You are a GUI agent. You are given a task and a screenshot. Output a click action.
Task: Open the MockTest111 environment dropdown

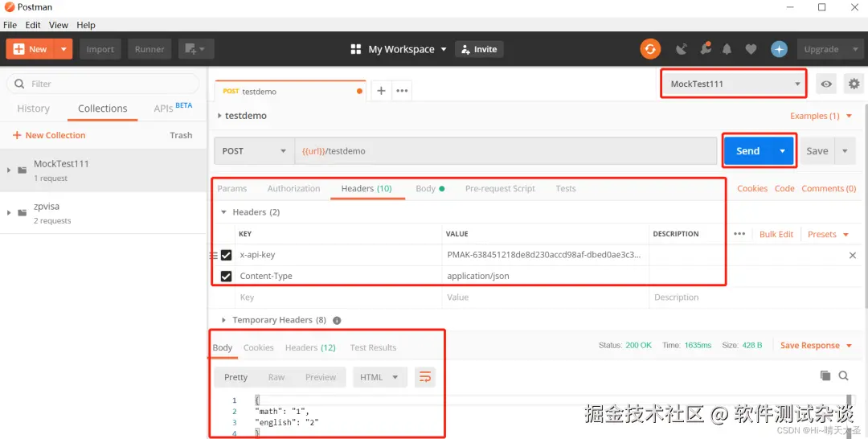pyautogui.click(x=734, y=84)
